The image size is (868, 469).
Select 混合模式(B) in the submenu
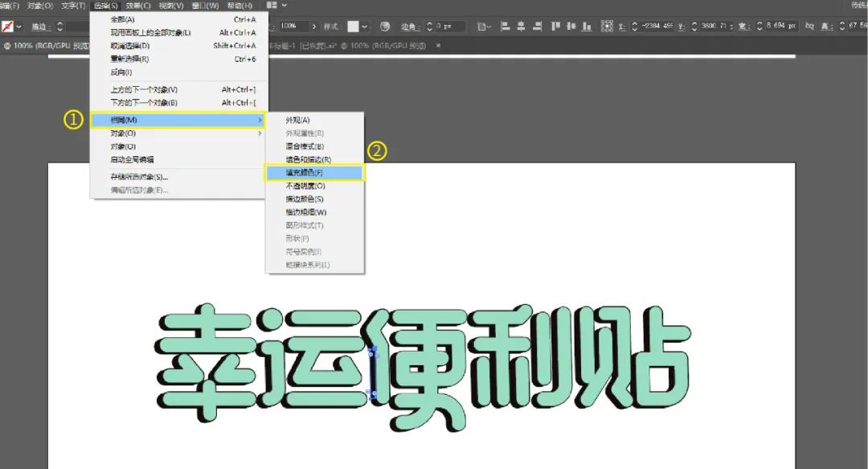[x=314, y=146]
